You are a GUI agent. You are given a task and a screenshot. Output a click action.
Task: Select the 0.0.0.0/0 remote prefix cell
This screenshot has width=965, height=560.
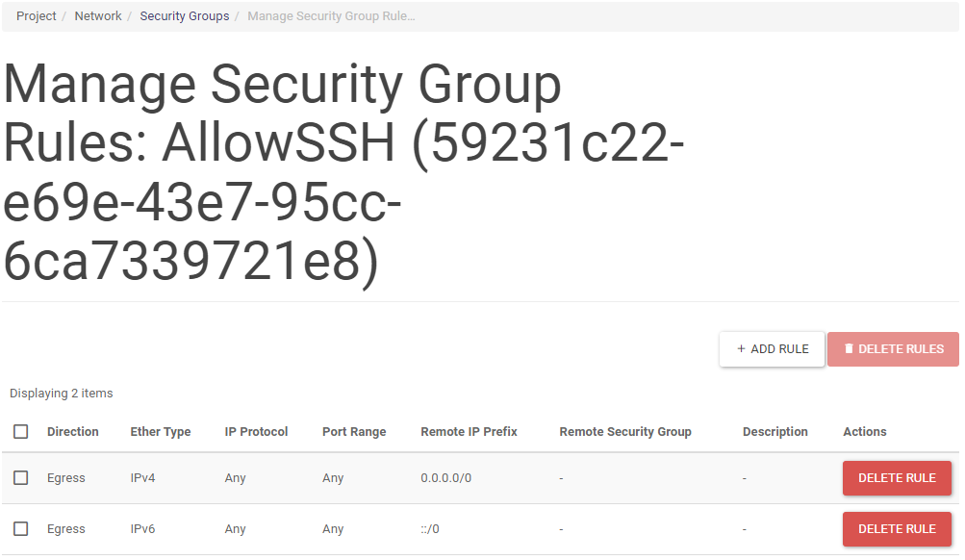point(446,478)
